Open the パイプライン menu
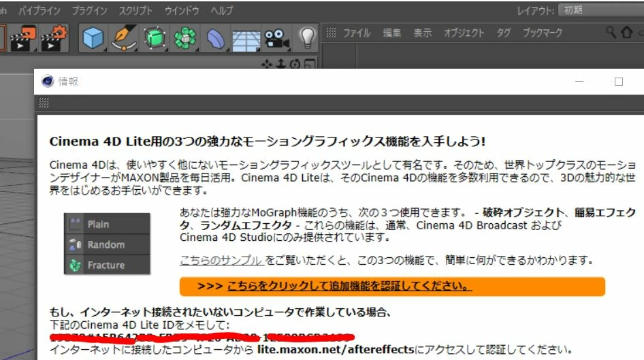 coord(39,11)
